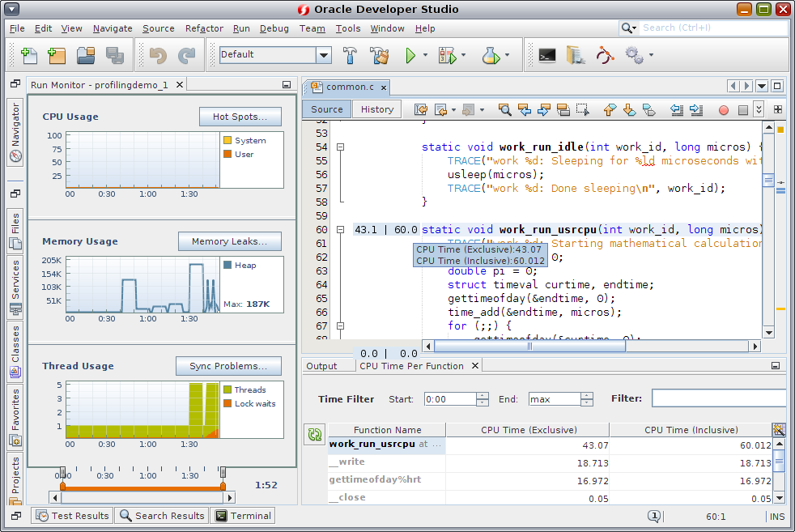Click the Memory Leaks button
The height and width of the screenshot is (532, 795).
[229, 241]
